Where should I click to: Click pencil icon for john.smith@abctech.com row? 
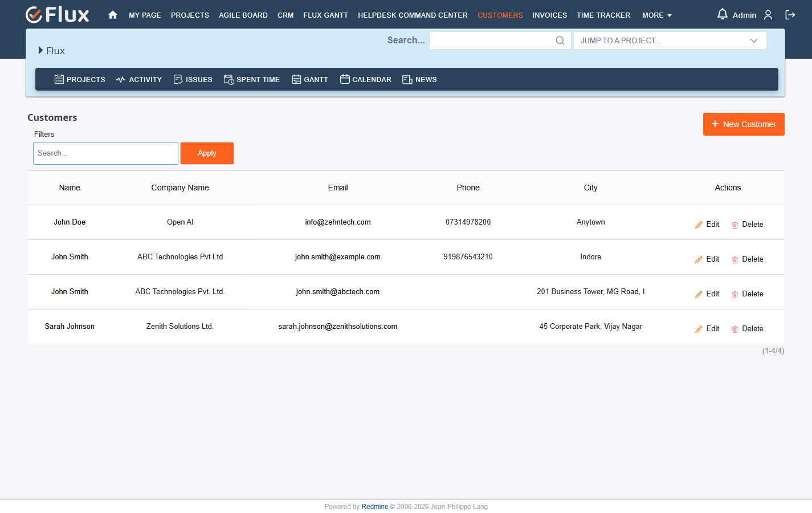click(x=699, y=294)
